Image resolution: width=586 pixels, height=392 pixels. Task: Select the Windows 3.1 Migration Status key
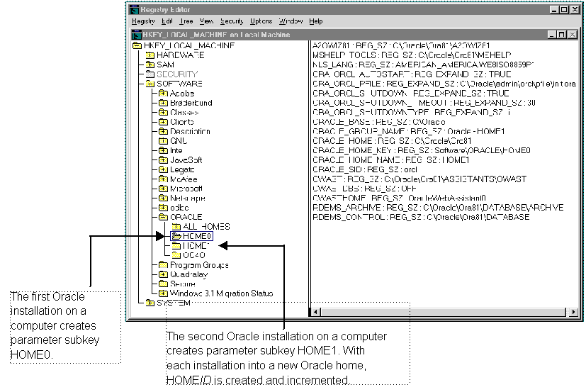click(x=221, y=293)
